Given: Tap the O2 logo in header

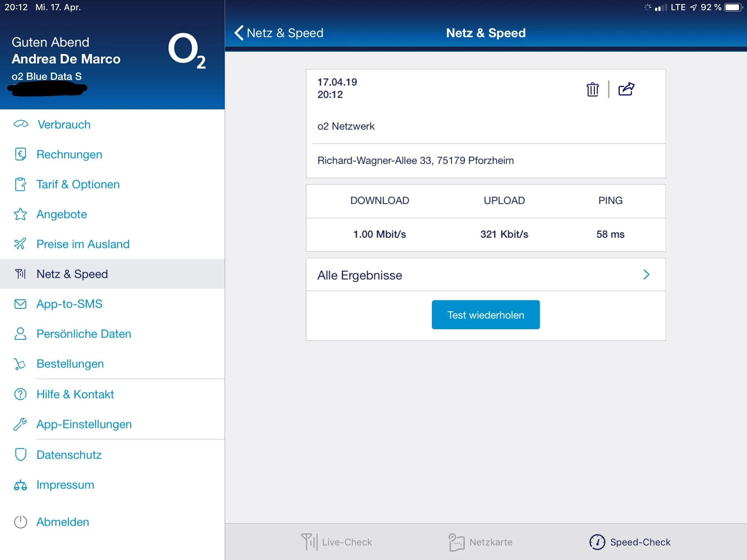Looking at the screenshot, I should click(x=186, y=51).
